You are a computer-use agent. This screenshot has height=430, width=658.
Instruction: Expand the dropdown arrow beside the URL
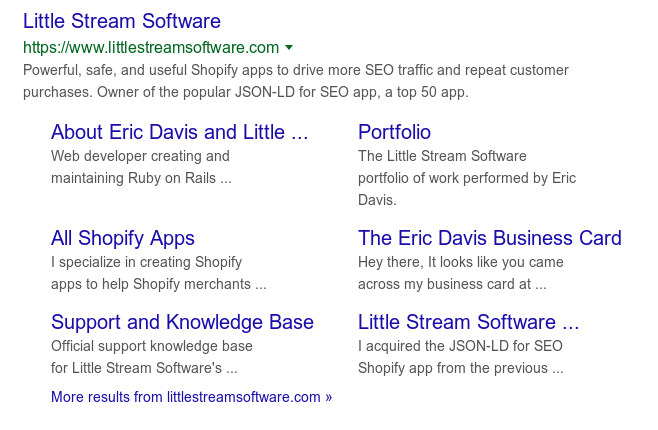[289, 47]
